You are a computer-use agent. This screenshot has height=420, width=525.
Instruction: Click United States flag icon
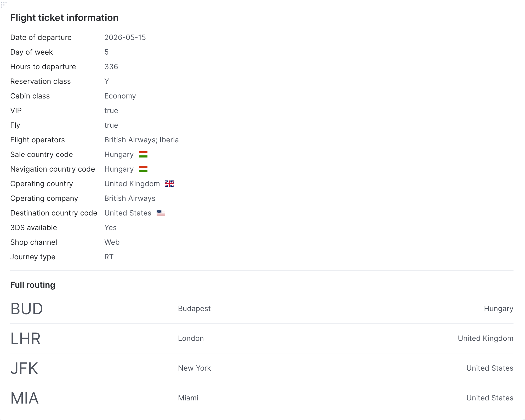pyautogui.click(x=161, y=213)
